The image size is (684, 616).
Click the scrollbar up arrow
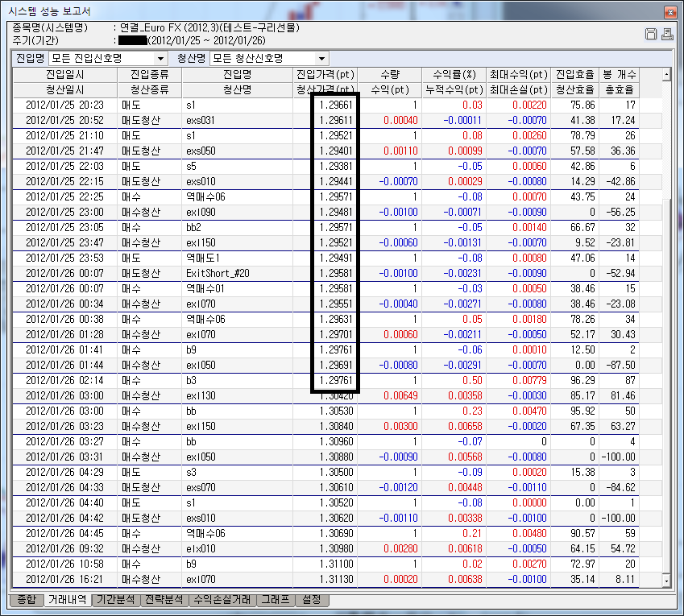pos(665,75)
